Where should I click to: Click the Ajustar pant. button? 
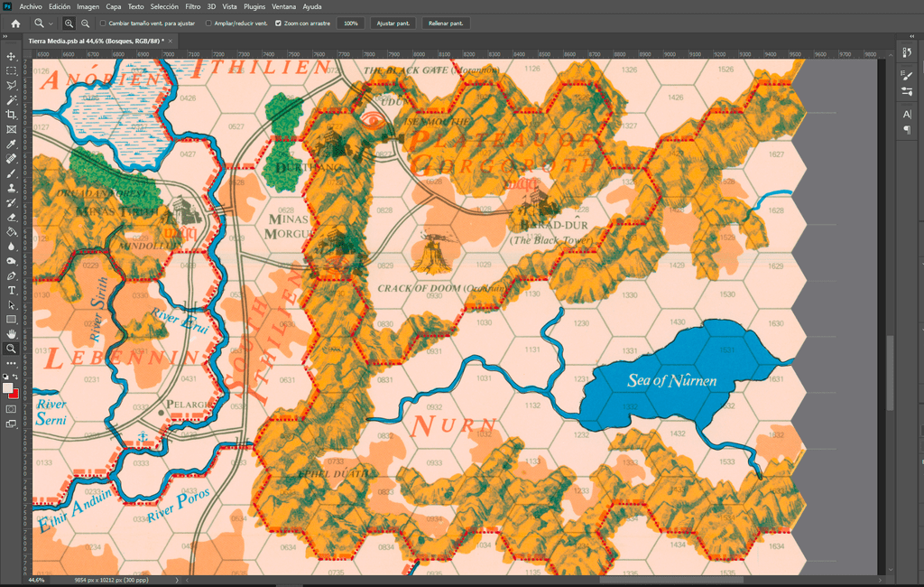point(393,23)
